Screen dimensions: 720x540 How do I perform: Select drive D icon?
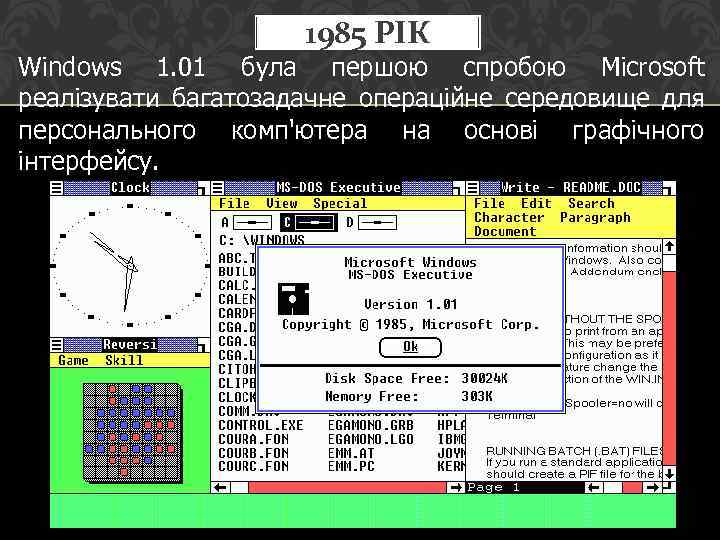point(377,223)
